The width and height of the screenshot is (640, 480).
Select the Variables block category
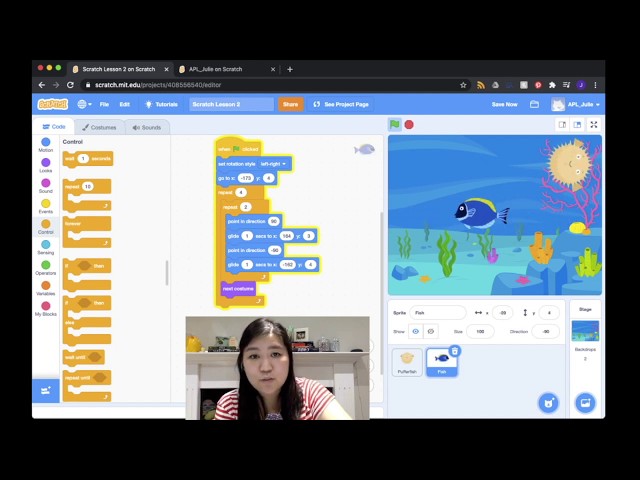[x=46, y=288]
